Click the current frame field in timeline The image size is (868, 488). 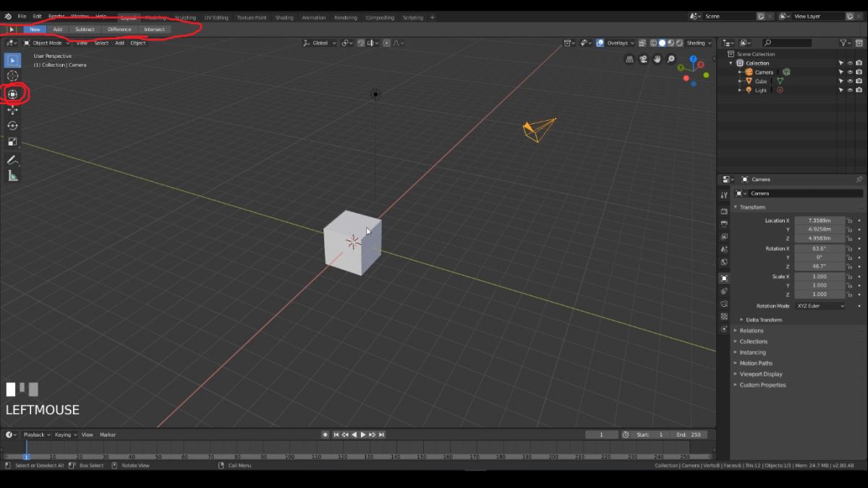[x=602, y=434]
